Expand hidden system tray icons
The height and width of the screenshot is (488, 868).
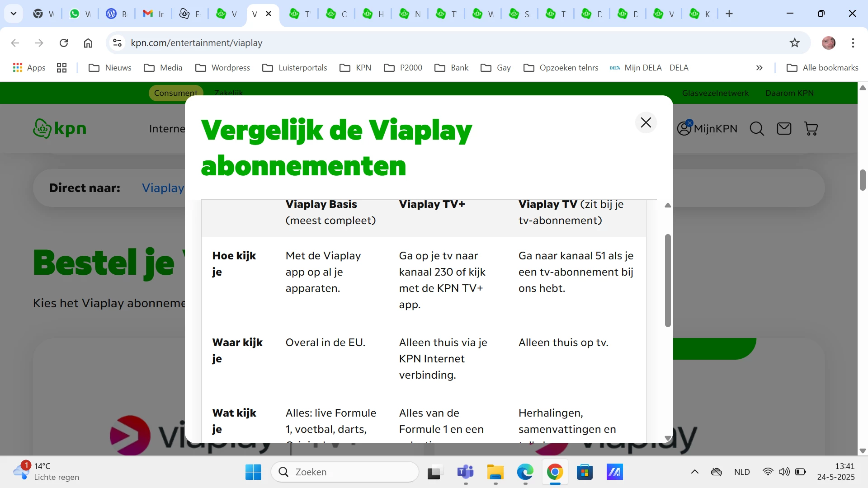pos(694,472)
